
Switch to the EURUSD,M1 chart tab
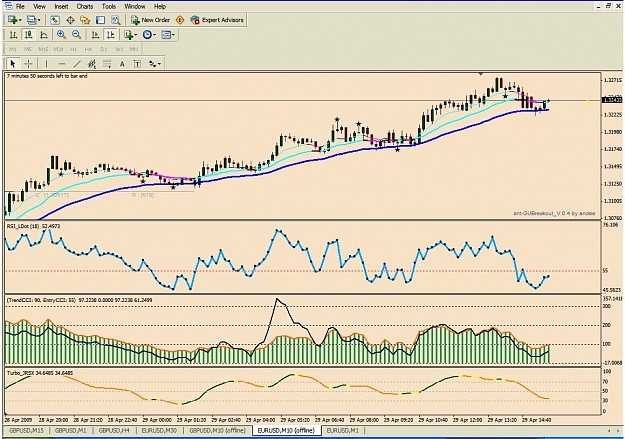tap(342, 431)
